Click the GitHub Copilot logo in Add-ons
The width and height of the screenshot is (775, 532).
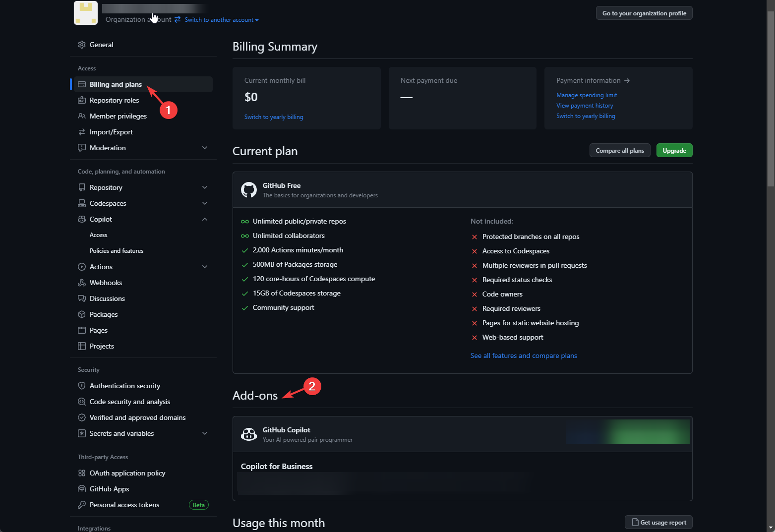tap(249, 434)
